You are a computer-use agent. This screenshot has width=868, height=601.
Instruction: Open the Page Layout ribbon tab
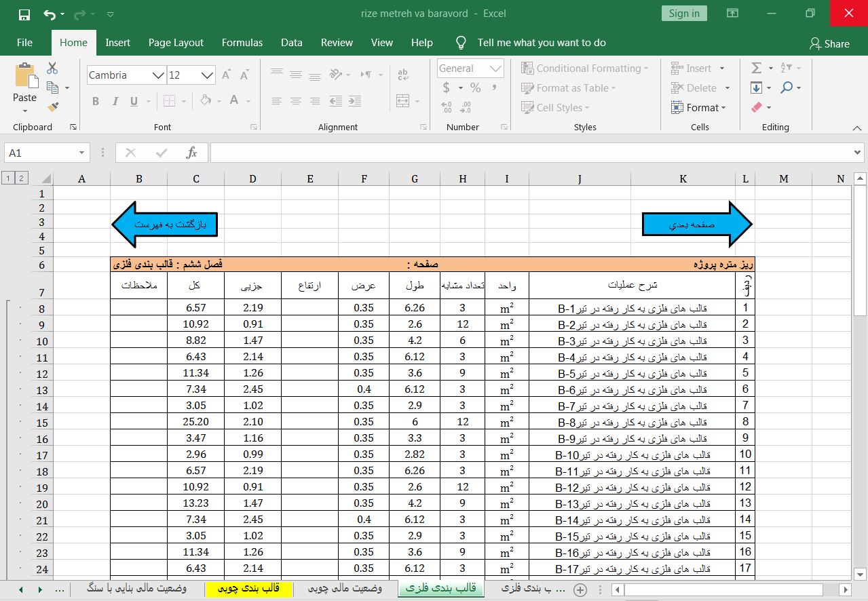[x=176, y=43]
